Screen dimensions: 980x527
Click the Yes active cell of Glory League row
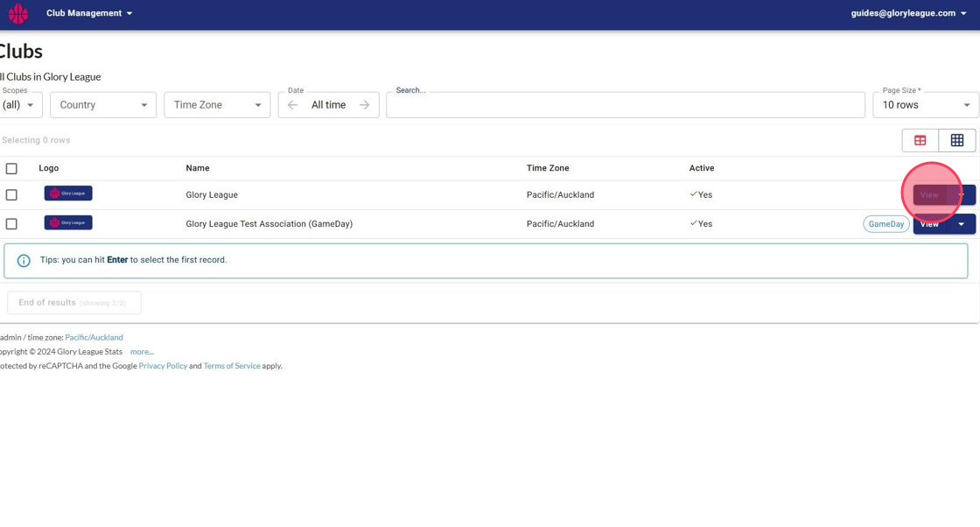coord(701,195)
